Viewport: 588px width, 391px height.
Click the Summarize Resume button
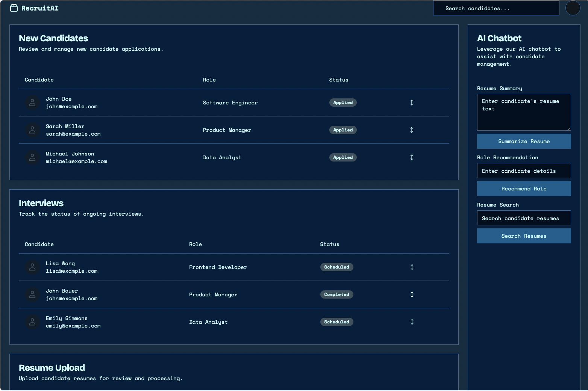click(x=524, y=141)
